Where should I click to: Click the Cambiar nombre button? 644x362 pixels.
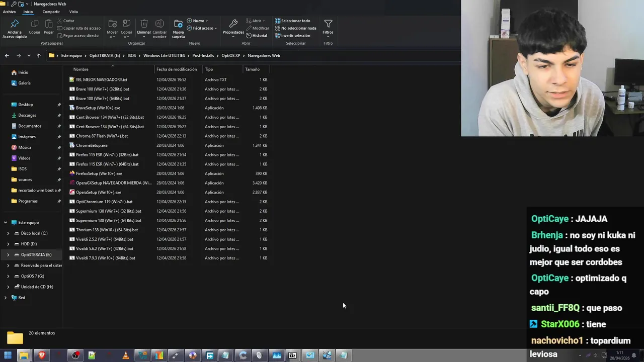click(x=159, y=29)
